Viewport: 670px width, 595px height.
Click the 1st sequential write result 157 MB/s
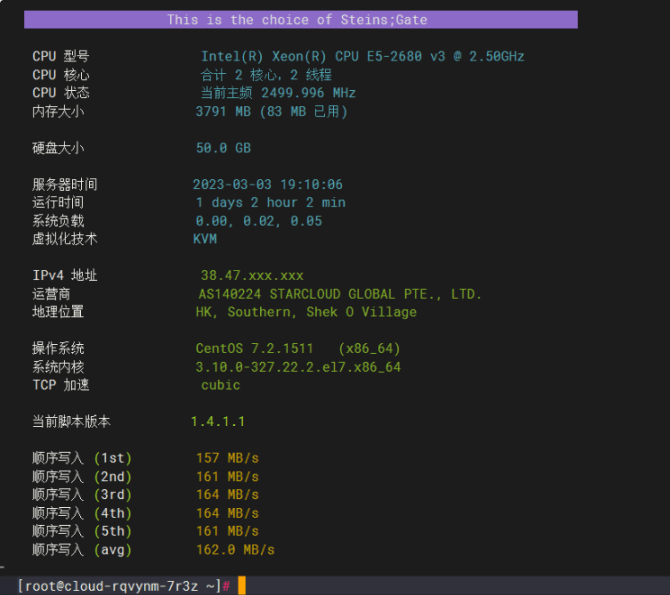click(x=227, y=458)
